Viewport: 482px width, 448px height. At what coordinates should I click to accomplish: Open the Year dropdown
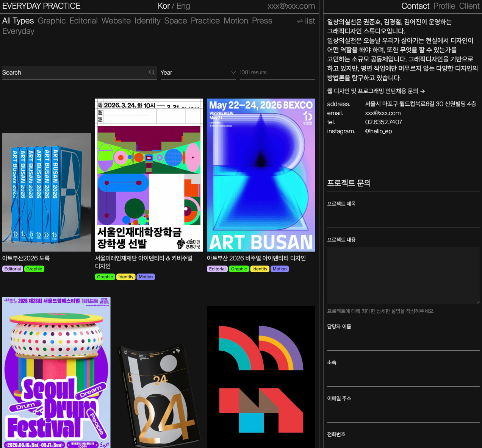point(198,72)
